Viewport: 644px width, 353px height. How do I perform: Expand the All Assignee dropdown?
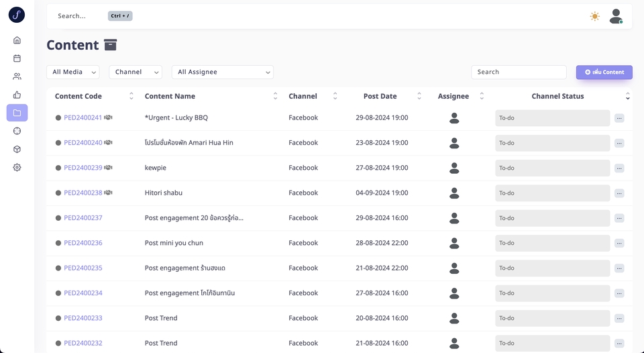tap(222, 72)
